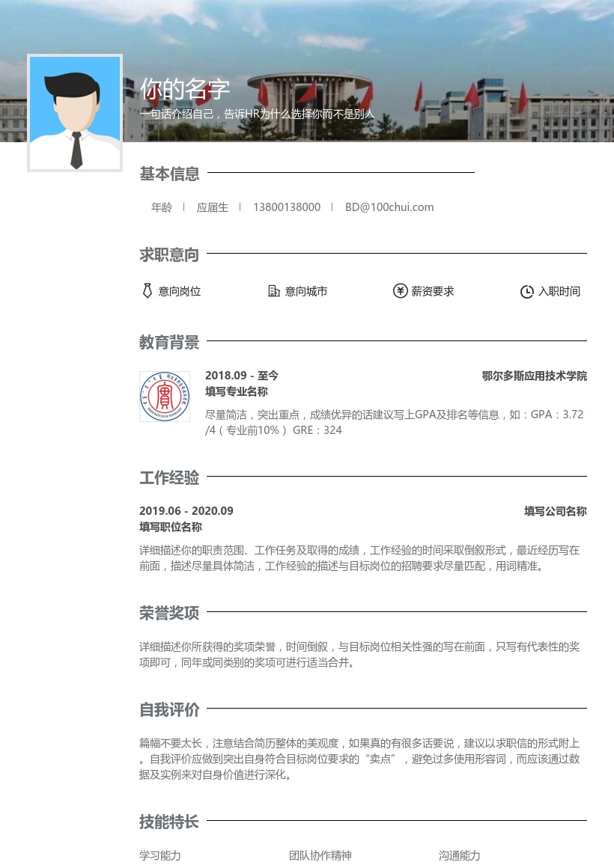614x868 pixels.
Task: Click the 教育背景 section heading
Action: (x=169, y=342)
